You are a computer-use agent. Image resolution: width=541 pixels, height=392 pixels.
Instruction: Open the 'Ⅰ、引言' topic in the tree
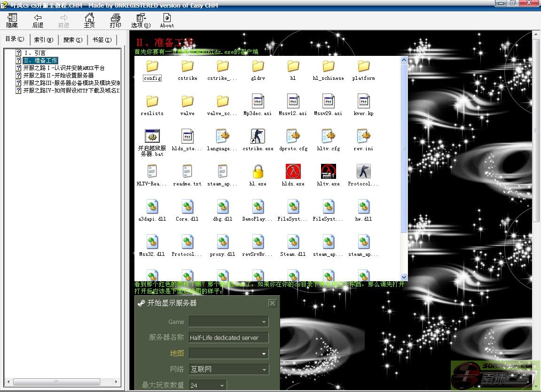[35, 53]
